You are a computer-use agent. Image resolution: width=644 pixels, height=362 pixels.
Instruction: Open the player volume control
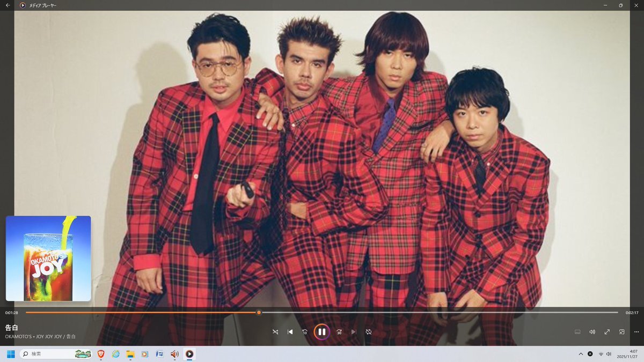[x=592, y=332]
